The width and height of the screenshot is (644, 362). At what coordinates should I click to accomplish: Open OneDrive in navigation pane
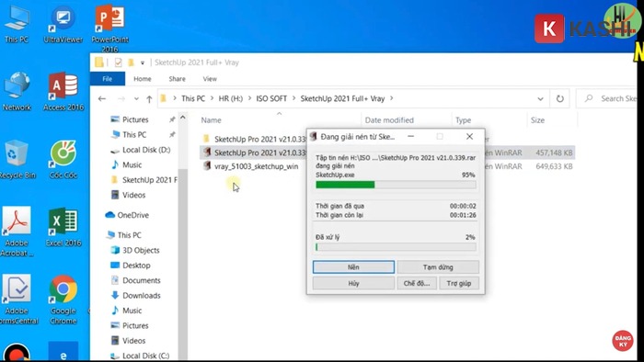132,215
